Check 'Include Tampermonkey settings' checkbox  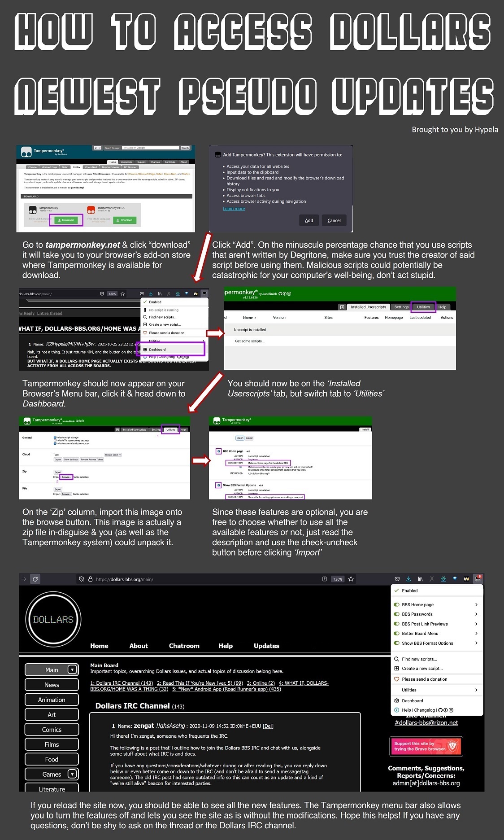click(x=55, y=441)
